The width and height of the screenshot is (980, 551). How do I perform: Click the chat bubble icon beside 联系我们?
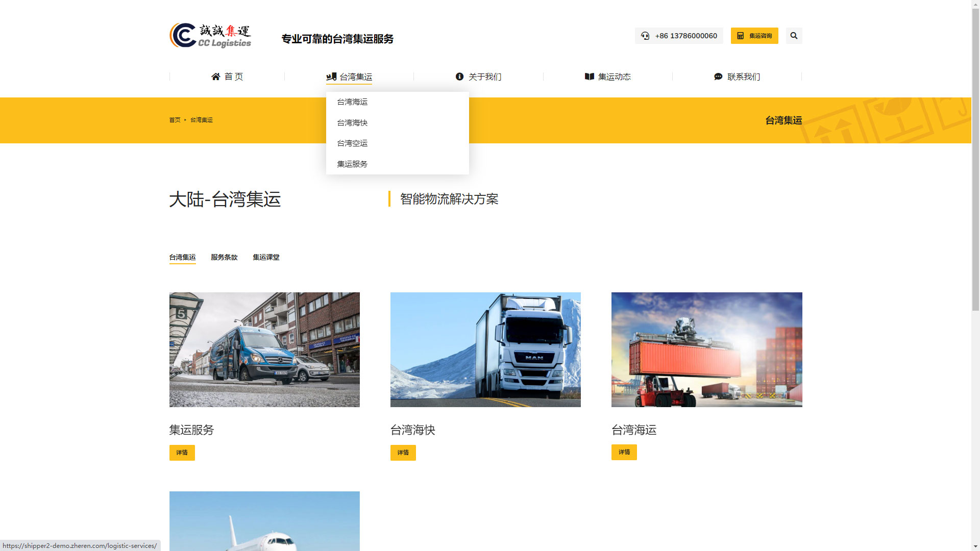pos(718,77)
